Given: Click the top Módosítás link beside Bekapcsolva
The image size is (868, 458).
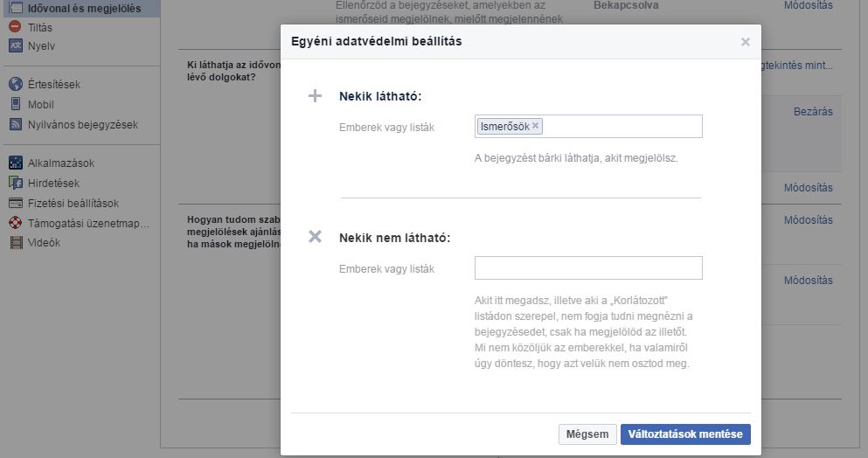Looking at the screenshot, I should coord(808,5).
